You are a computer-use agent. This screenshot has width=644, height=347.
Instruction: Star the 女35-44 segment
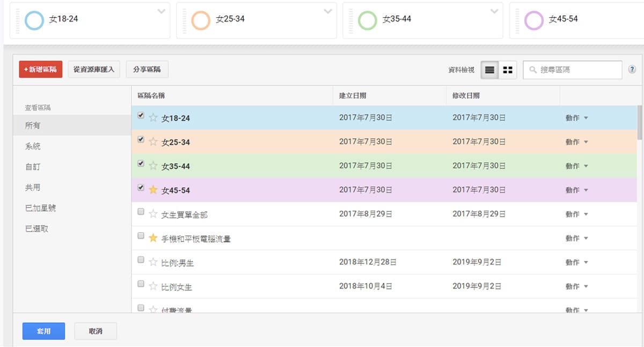click(153, 166)
